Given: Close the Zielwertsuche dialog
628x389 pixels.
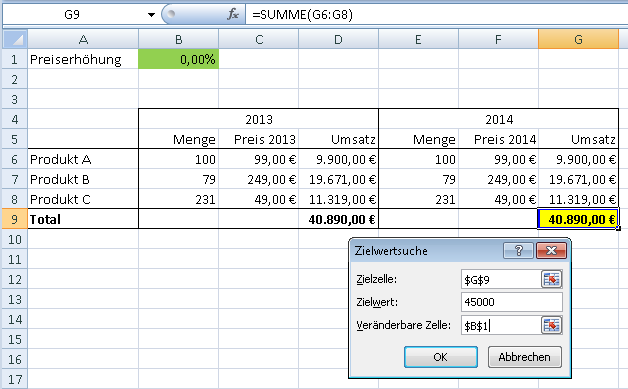Looking at the screenshot, I should [x=552, y=251].
